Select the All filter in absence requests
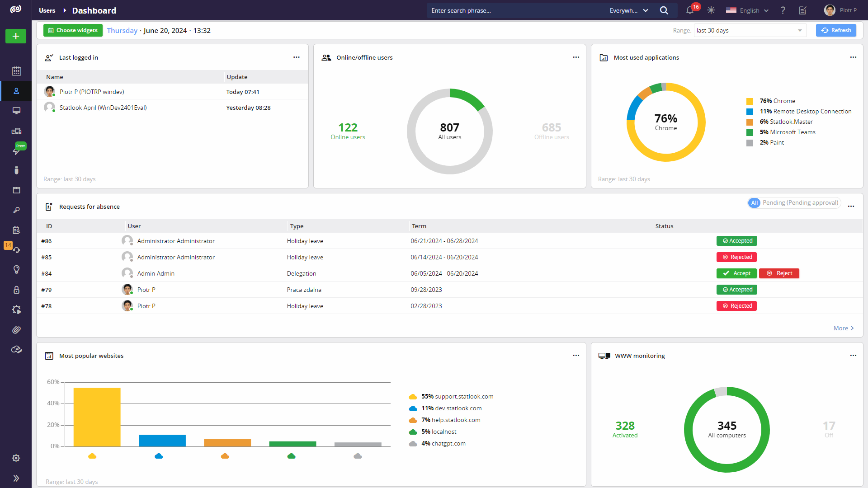The height and width of the screenshot is (488, 868). (x=754, y=203)
